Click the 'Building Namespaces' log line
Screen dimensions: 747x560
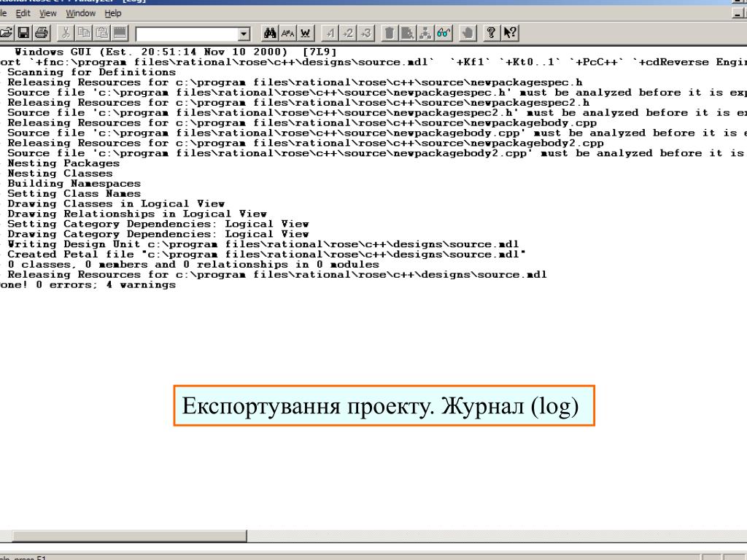pos(74,184)
